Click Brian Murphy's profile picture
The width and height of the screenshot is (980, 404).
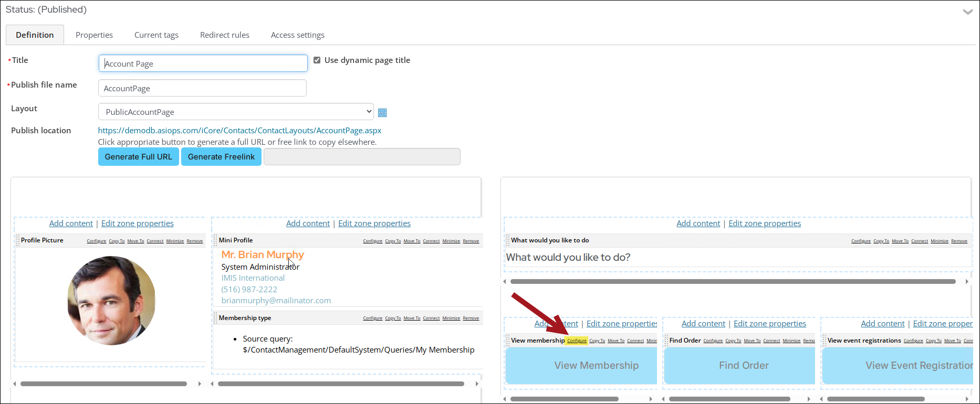[x=111, y=300]
